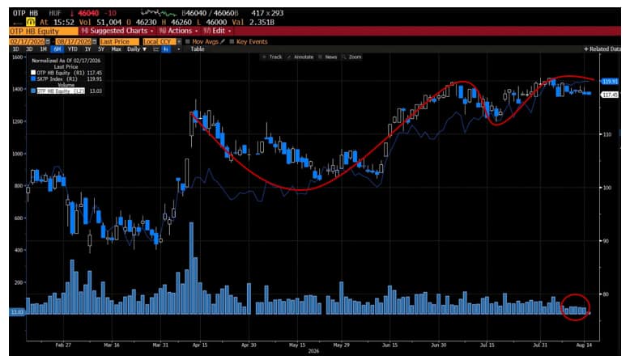This screenshot has width=630, height=364.
Task: Click the Jul 31 date axis label
Action: pos(540,345)
